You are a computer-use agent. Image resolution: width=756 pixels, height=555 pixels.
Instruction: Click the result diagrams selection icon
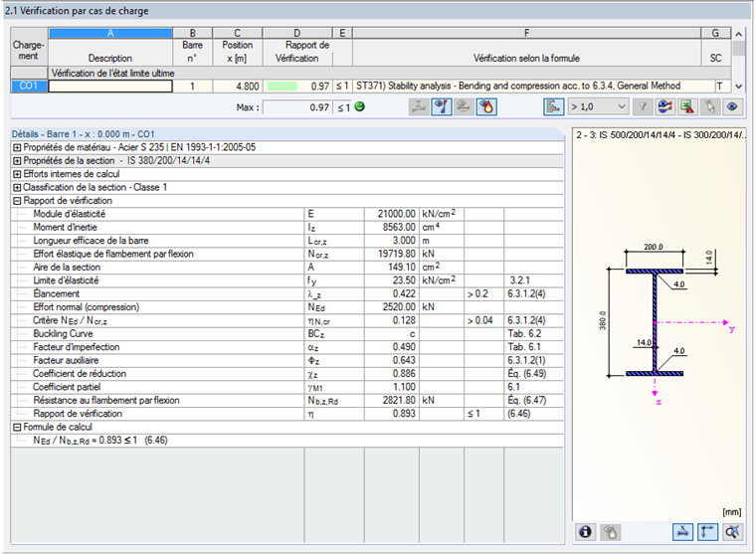pos(665,106)
